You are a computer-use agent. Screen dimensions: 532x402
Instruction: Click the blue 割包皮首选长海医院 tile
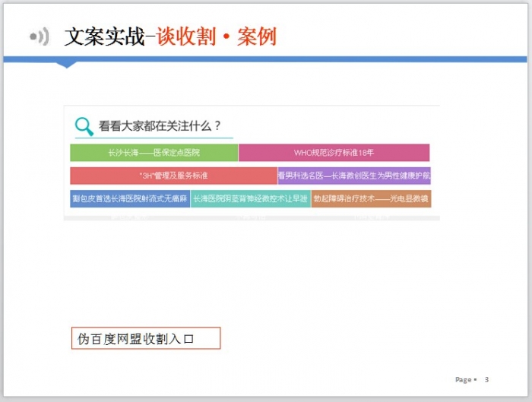[130, 199]
